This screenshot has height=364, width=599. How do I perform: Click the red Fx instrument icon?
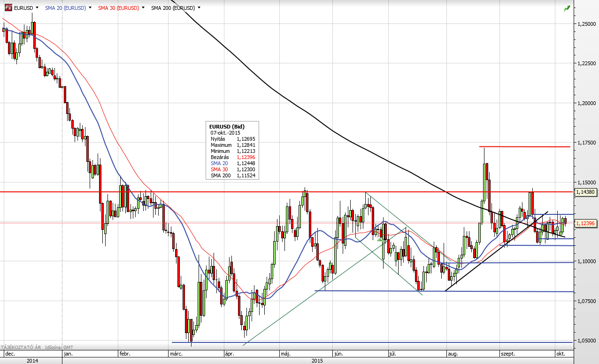pos(8,8)
